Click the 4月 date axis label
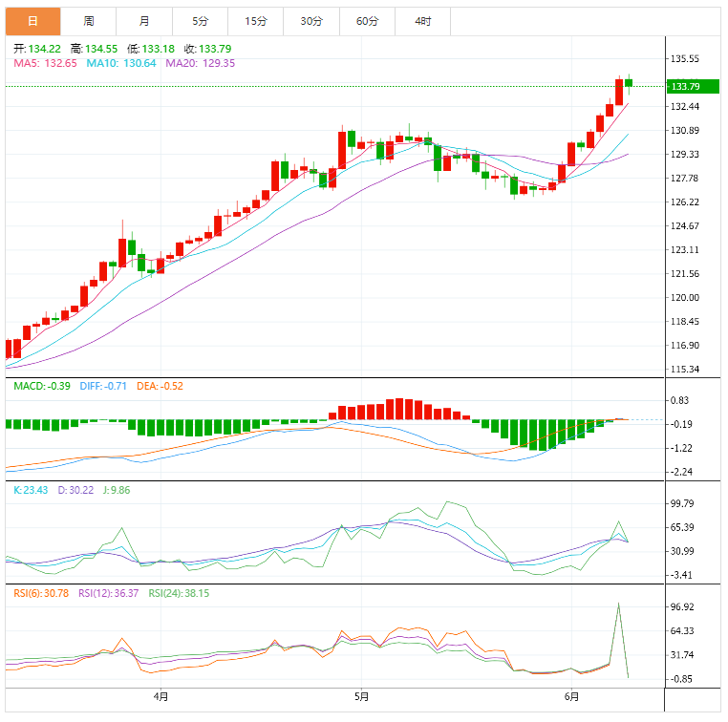Image resolution: width=728 pixels, height=722 pixels. [x=161, y=696]
